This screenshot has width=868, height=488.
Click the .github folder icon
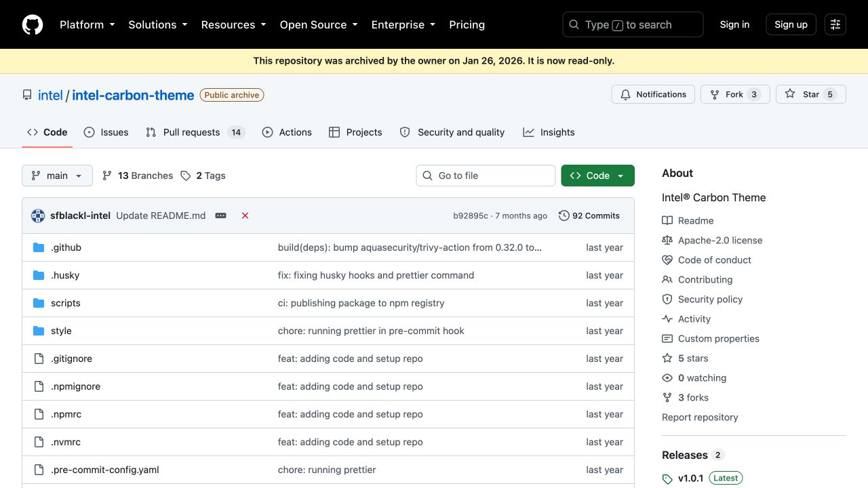click(x=39, y=247)
